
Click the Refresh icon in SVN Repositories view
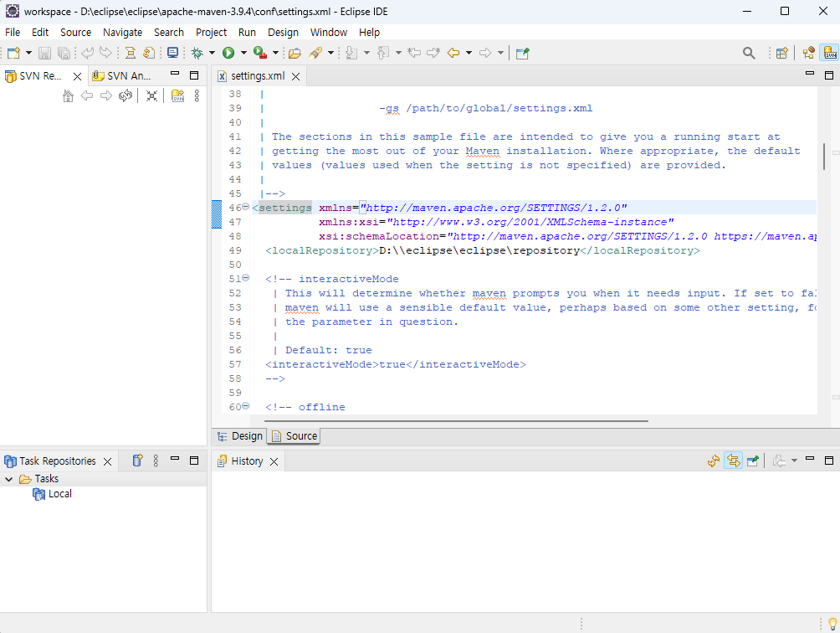click(x=125, y=96)
